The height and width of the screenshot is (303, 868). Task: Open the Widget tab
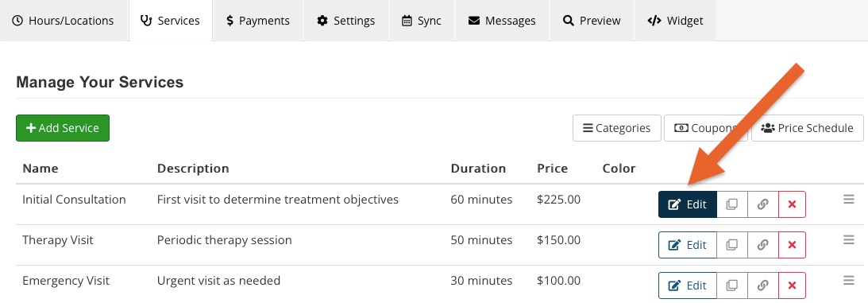pos(675,21)
